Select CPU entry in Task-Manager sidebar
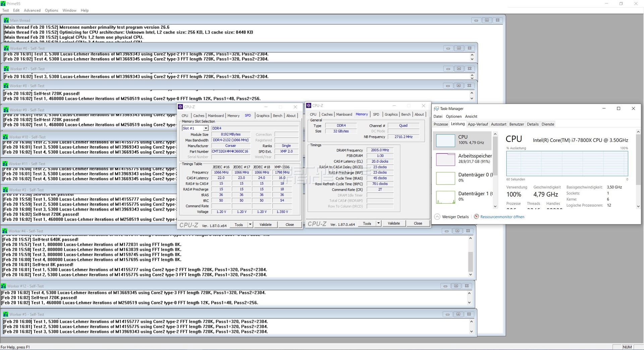The width and height of the screenshot is (644, 350). pyautogui.click(x=463, y=140)
